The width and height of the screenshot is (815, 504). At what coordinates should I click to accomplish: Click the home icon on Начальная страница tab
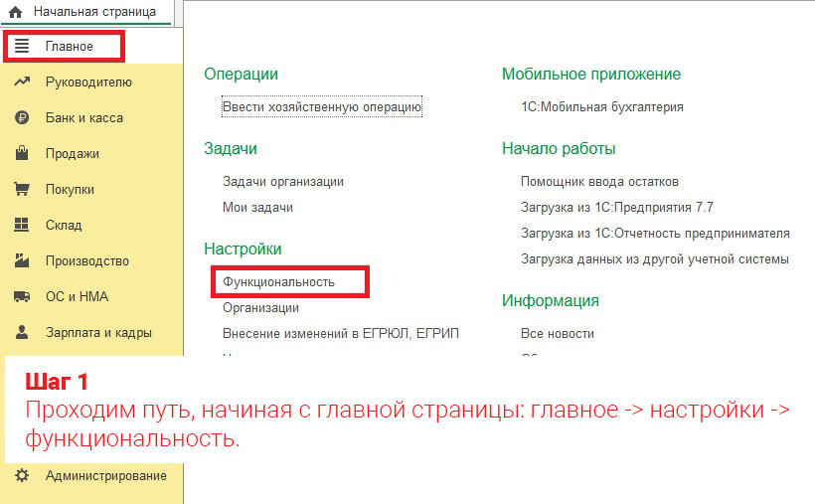[15, 12]
